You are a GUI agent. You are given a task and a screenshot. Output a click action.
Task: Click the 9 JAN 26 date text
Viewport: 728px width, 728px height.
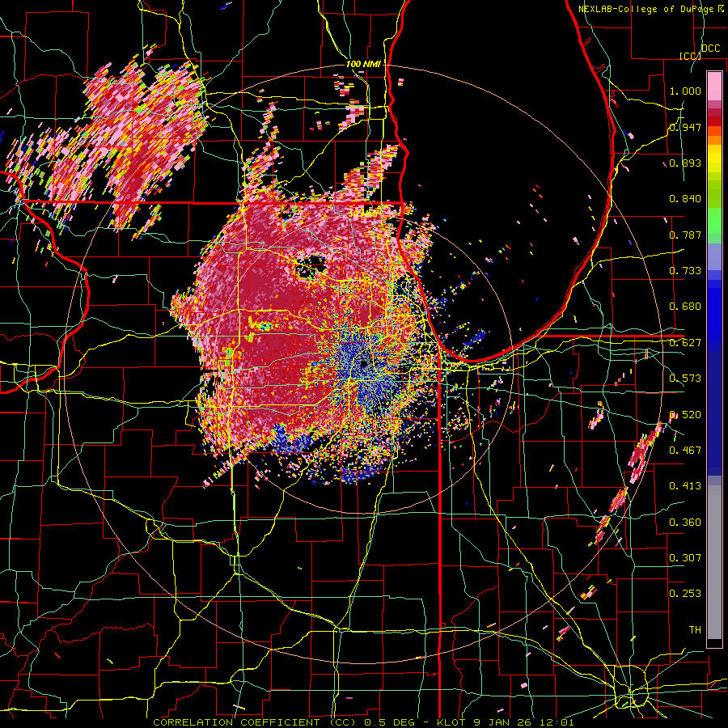[x=503, y=722]
